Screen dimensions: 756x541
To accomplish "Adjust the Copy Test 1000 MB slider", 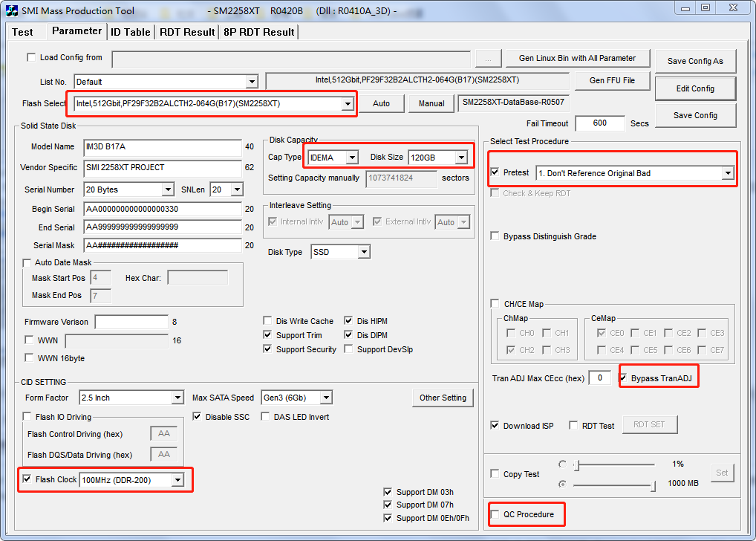I will coord(653,485).
